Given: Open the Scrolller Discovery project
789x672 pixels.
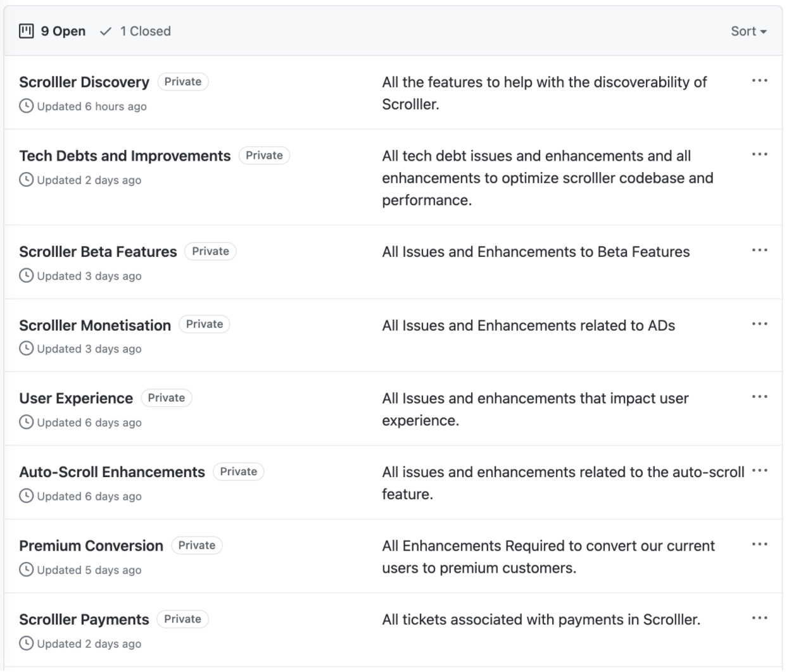Looking at the screenshot, I should point(84,82).
